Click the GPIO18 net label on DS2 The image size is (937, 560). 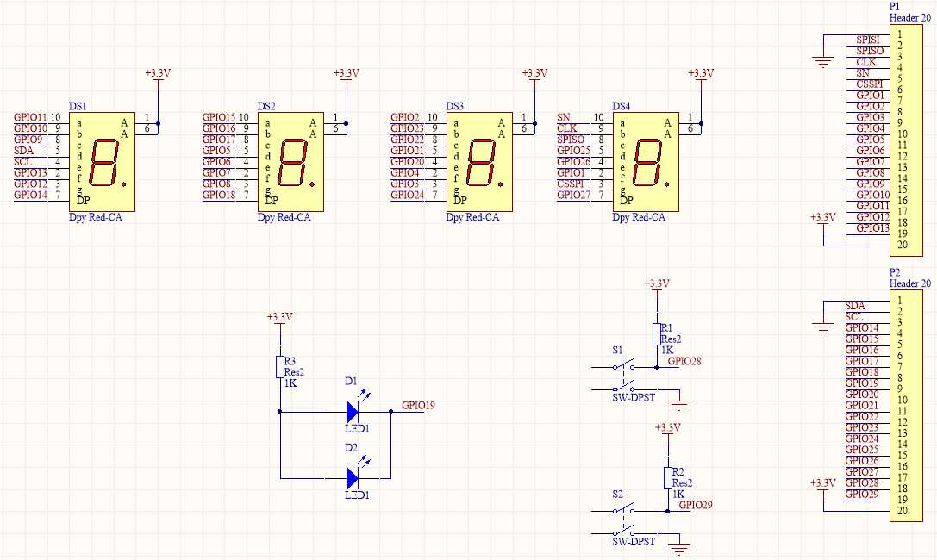click(x=219, y=196)
